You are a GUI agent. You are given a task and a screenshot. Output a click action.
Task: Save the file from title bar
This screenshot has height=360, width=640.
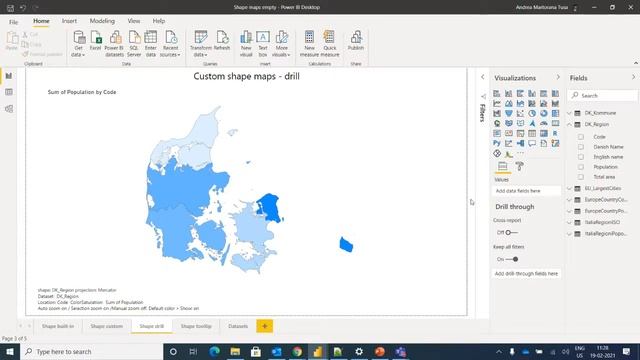point(10,7)
